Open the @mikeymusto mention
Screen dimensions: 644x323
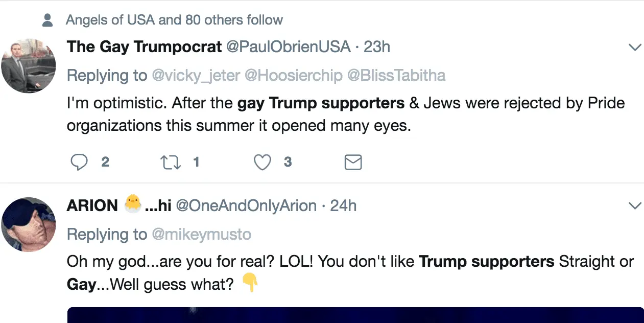[202, 235]
